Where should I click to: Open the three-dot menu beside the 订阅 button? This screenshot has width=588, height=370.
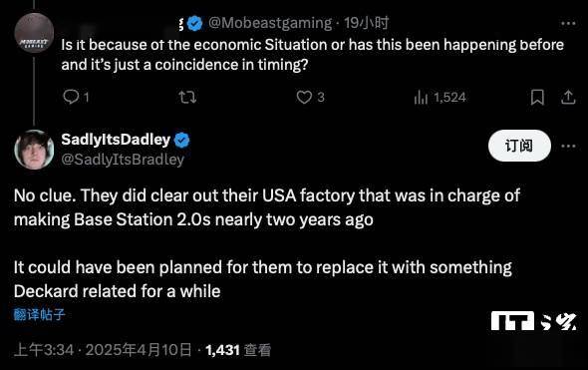click(568, 146)
